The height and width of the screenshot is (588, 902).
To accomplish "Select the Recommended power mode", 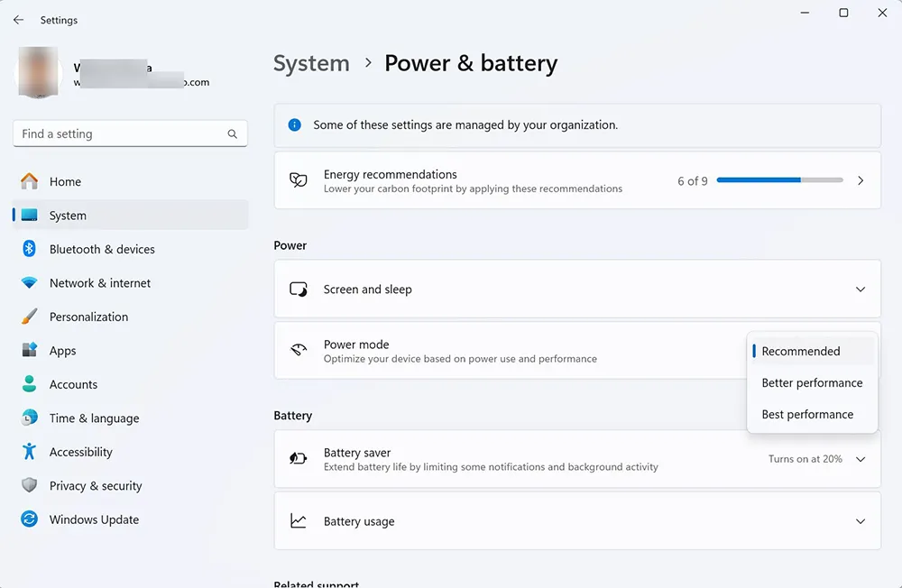I will pyautogui.click(x=801, y=351).
